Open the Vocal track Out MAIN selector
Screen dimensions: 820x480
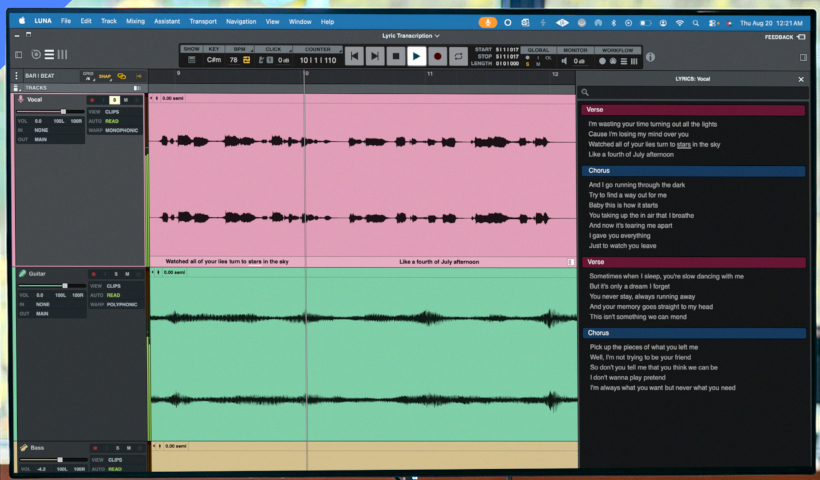41,140
